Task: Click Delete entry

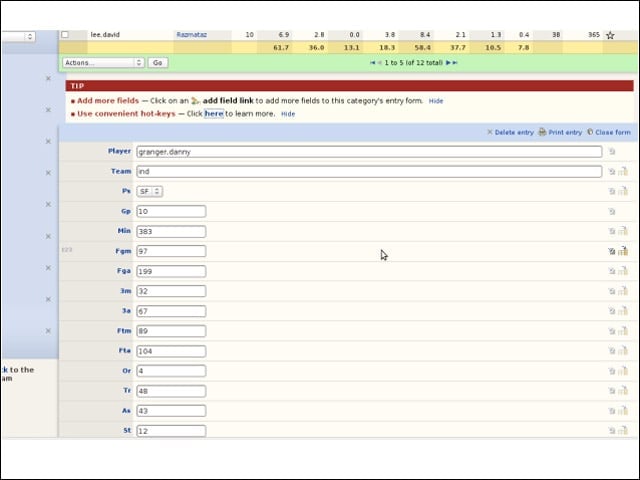Action: (510, 132)
